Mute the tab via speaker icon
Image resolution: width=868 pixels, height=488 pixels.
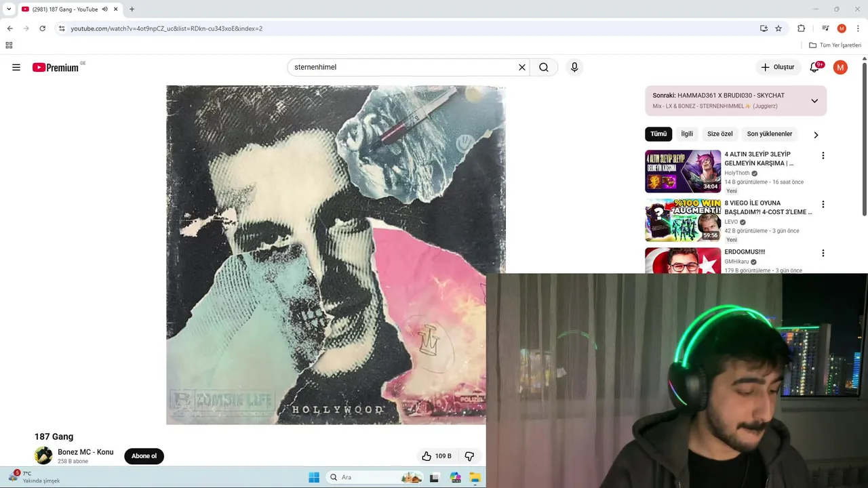point(104,9)
